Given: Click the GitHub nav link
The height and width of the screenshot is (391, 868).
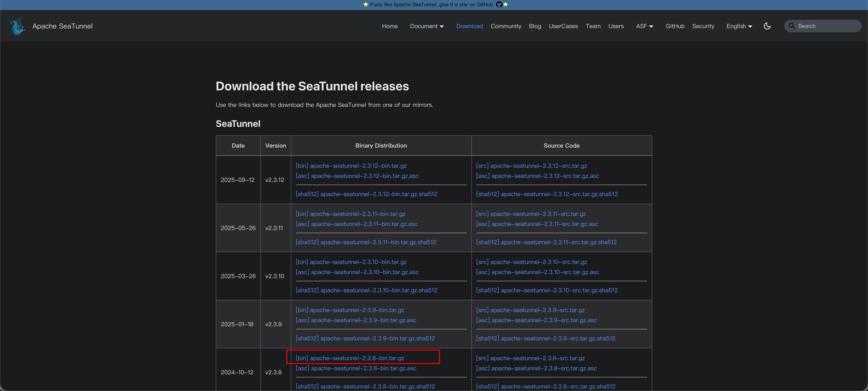Looking at the screenshot, I should [675, 26].
